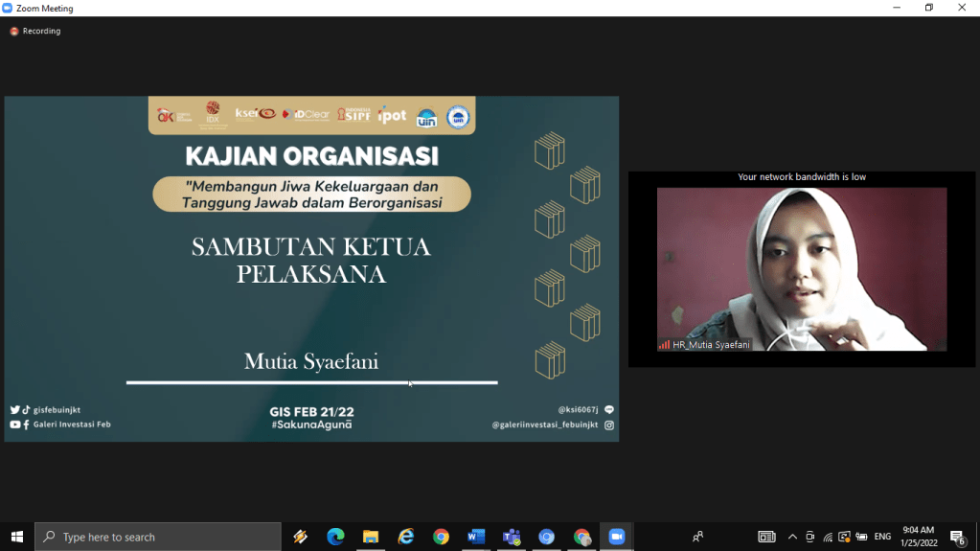The image size is (980, 551).
Task: Click the shared Kajian Organisasi slide
Action: pyautogui.click(x=311, y=268)
